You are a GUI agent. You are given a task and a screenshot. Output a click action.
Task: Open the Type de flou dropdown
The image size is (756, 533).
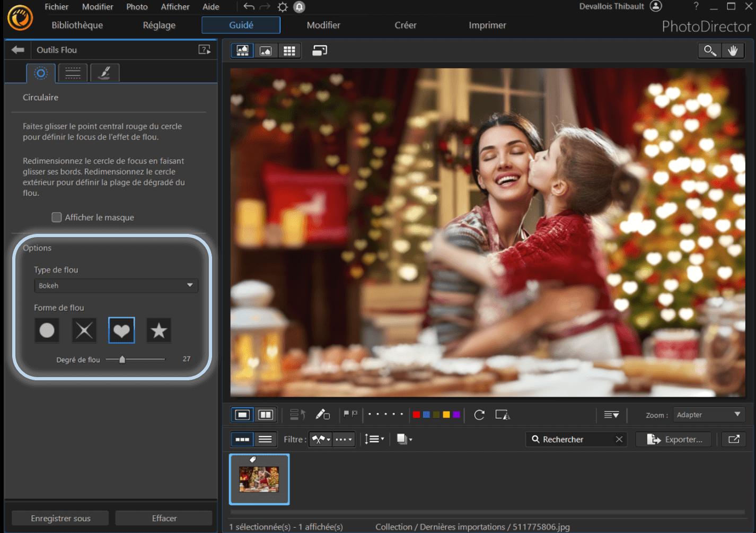(x=116, y=285)
